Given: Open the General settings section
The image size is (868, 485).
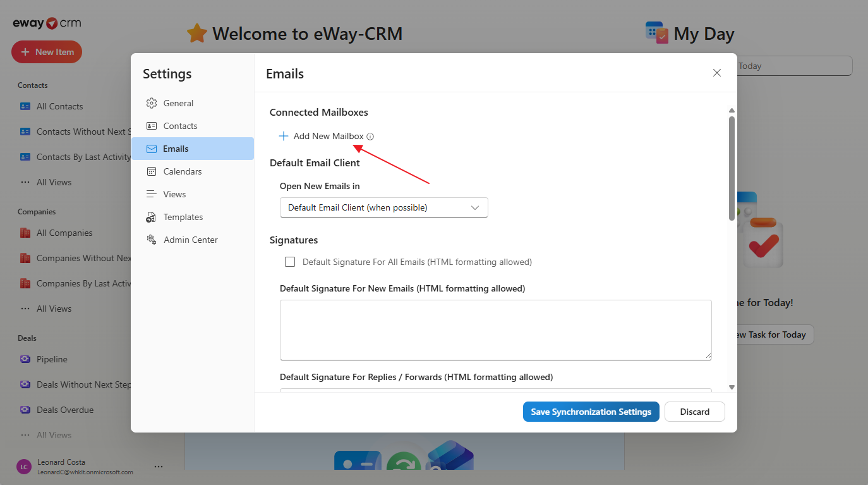Looking at the screenshot, I should click(x=193, y=103).
